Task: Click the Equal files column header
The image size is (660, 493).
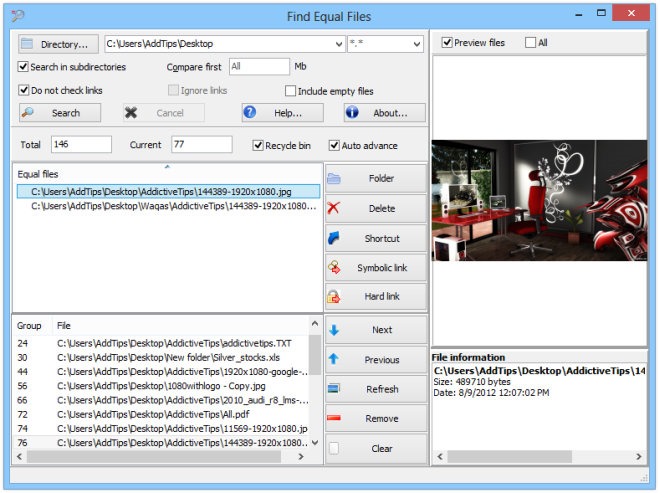Action: 168,174
